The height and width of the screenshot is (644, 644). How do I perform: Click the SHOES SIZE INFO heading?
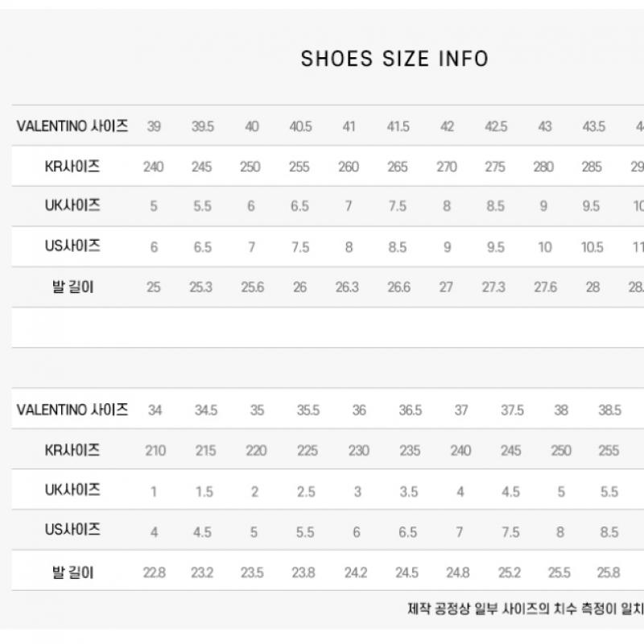(x=394, y=59)
